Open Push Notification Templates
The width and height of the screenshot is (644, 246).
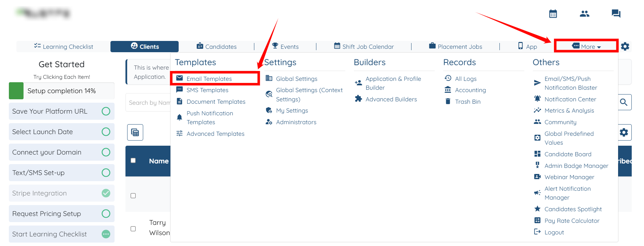(210, 118)
